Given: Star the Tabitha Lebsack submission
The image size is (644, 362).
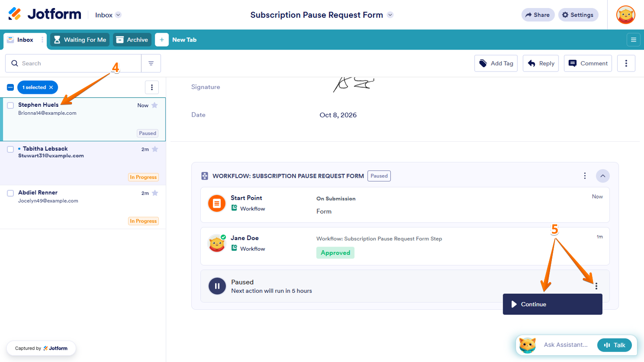Looking at the screenshot, I should [155, 149].
